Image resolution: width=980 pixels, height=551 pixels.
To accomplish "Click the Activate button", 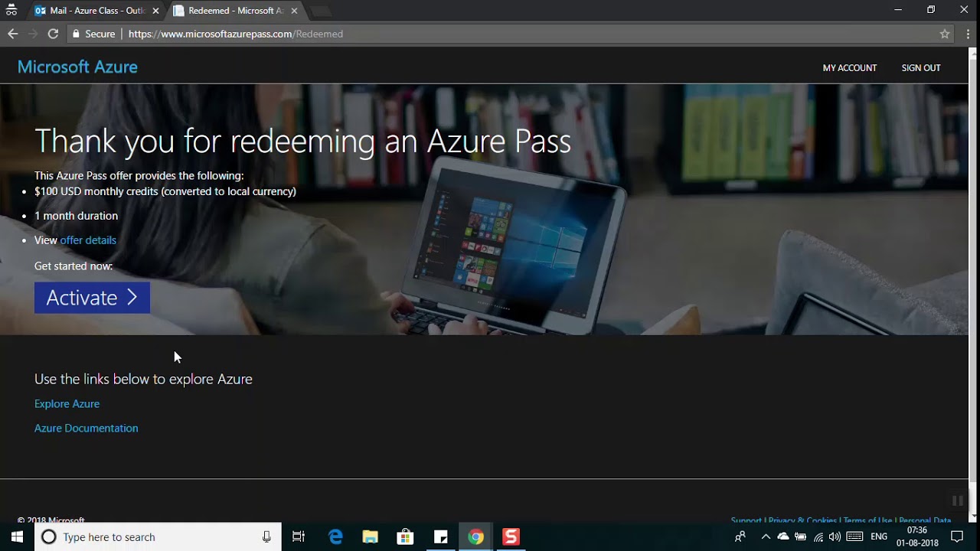I will point(92,298).
